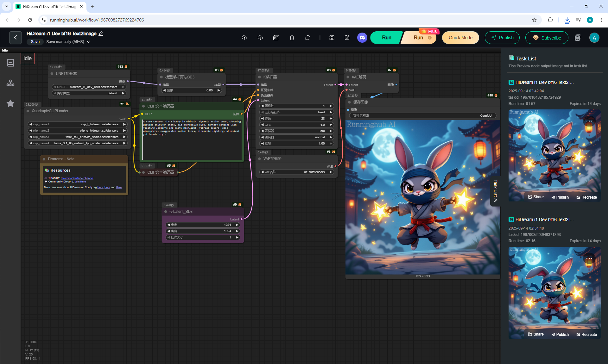Click the grid apps icon in toolbar

332,38
